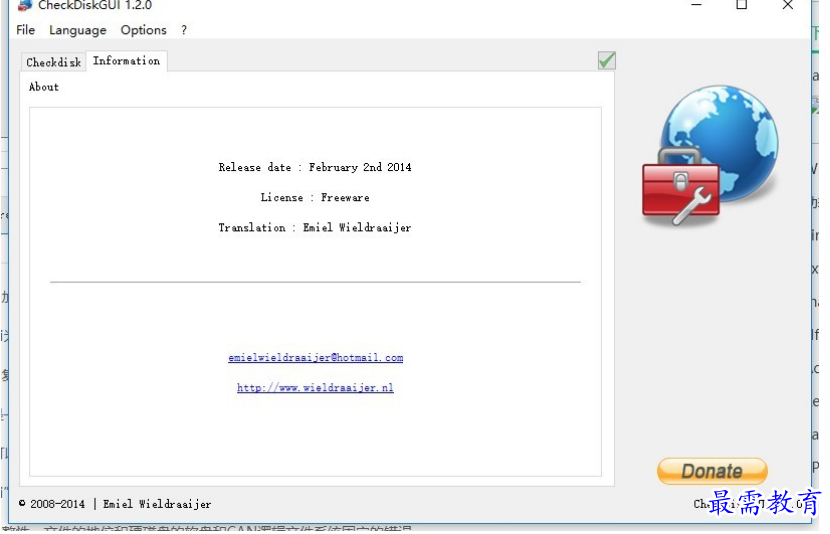830x534 pixels.
Task: Select the Information tab
Action: coord(127,61)
